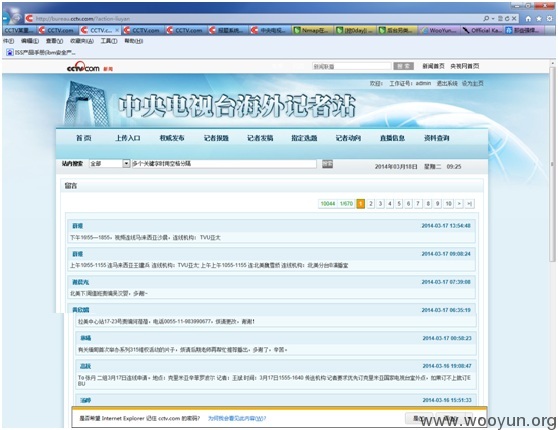This screenshot has height=430, width=558.
Task: Click the site keyword search input field
Action: click(224, 163)
